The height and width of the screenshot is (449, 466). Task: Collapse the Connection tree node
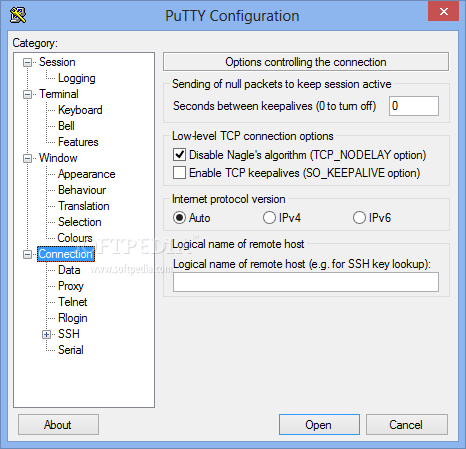[27, 255]
